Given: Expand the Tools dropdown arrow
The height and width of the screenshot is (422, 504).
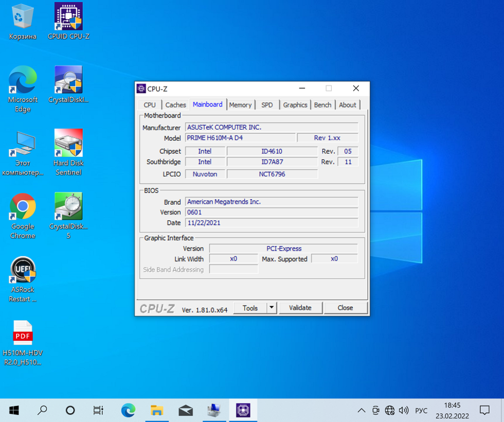Looking at the screenshot, I should (x=272, y=308).
